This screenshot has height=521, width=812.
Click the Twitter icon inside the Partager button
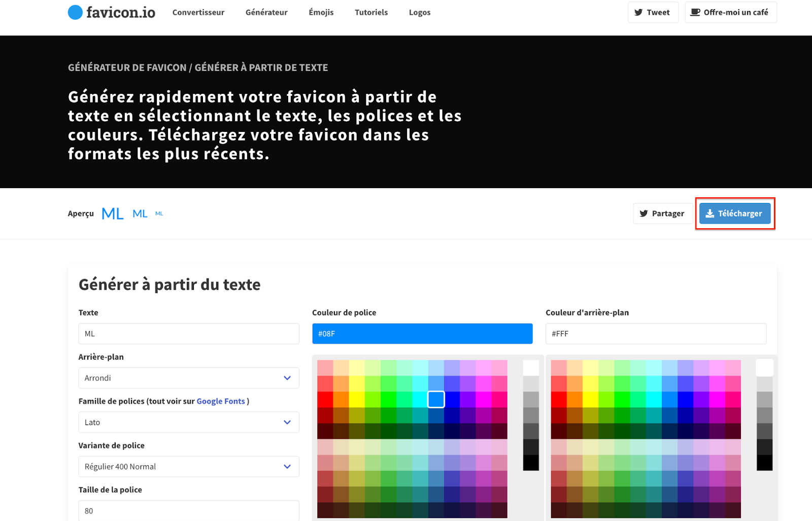[644, 213]
